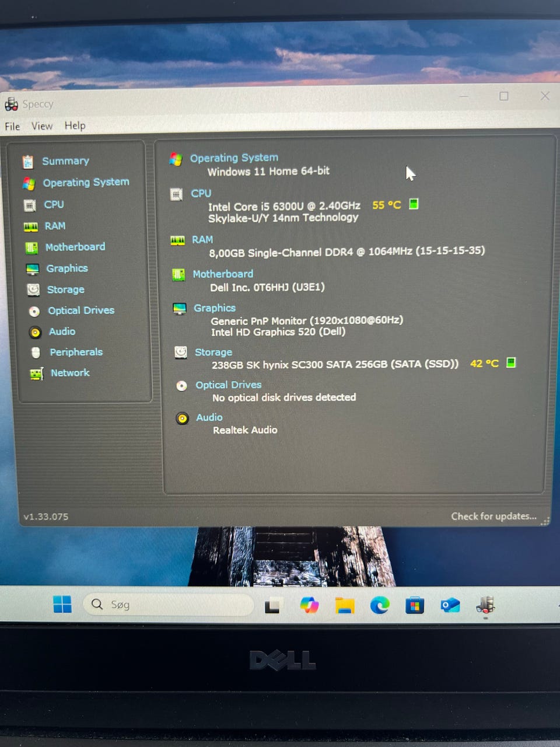Open the Network card icon in sidebar
This screenshot has width=560, height=747.
(x=37, y=373)
